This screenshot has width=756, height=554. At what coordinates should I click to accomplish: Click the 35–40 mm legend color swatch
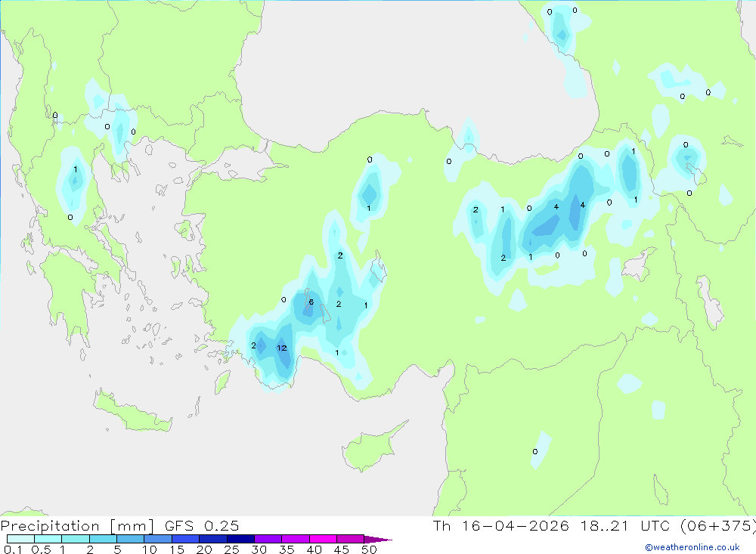click(x=296, y=539)
